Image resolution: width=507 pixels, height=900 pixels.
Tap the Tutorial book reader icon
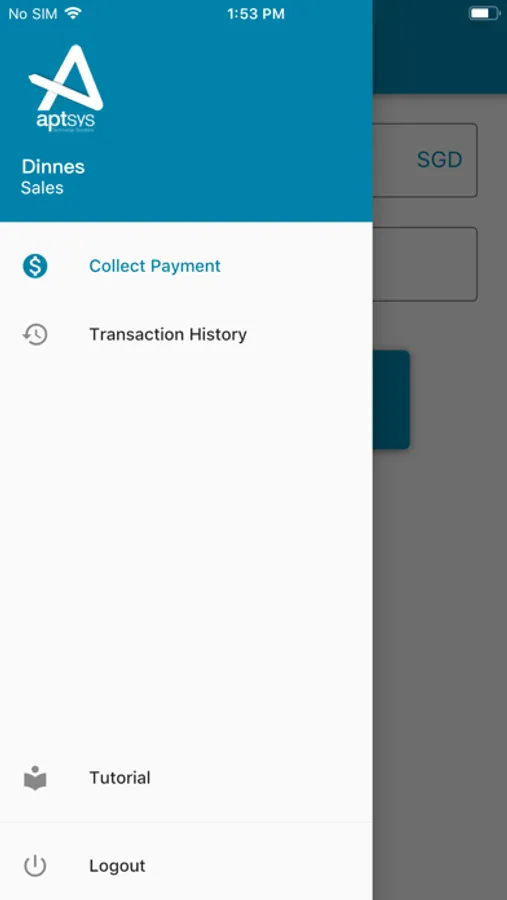point(35,778)
